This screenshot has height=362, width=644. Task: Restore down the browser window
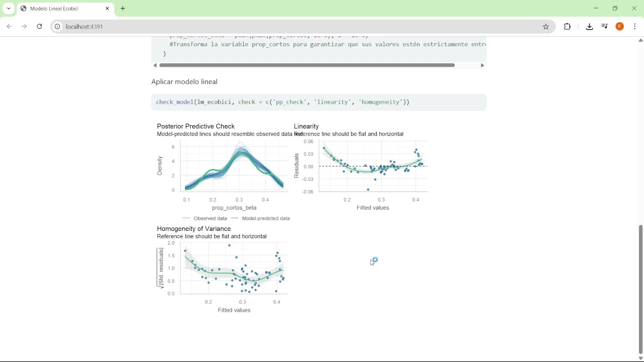[x=615, y=9]
